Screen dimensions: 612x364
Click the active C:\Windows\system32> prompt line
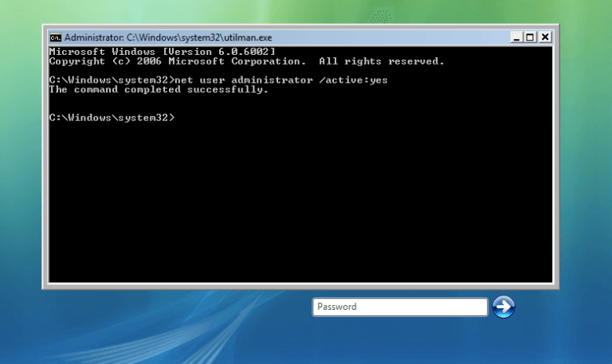click(111, 118)
